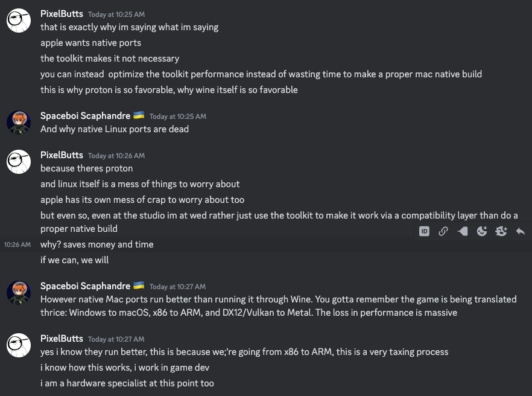Mark message unread with the flag icon
Image resolution: width=532 pixels, height=396 pixels.
pos(463,231)
